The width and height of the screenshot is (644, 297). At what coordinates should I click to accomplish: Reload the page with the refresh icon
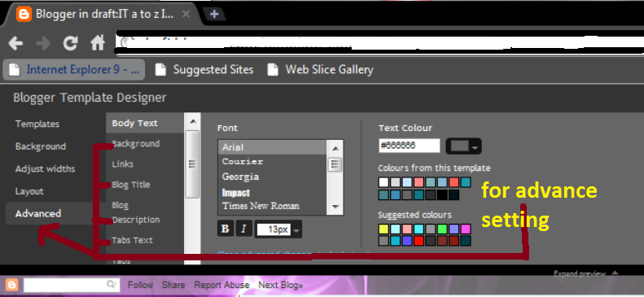click(x=70, y=43)
